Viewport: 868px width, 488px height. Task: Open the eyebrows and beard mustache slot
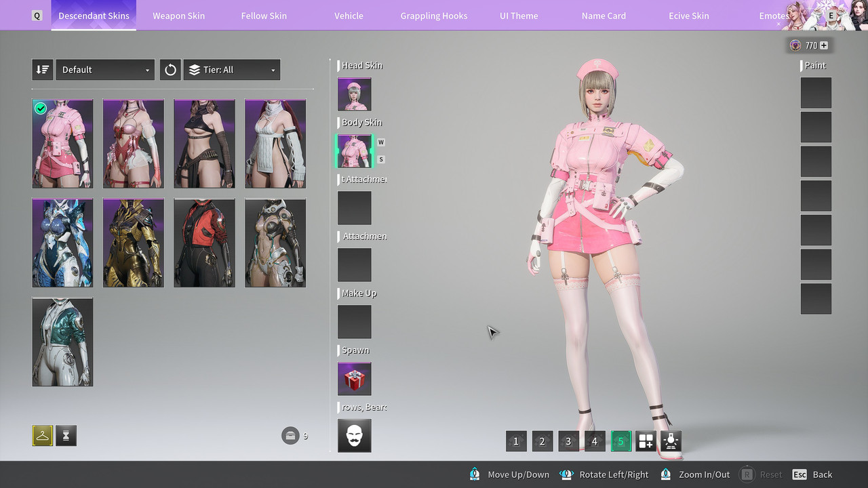[x=355, y=436]
